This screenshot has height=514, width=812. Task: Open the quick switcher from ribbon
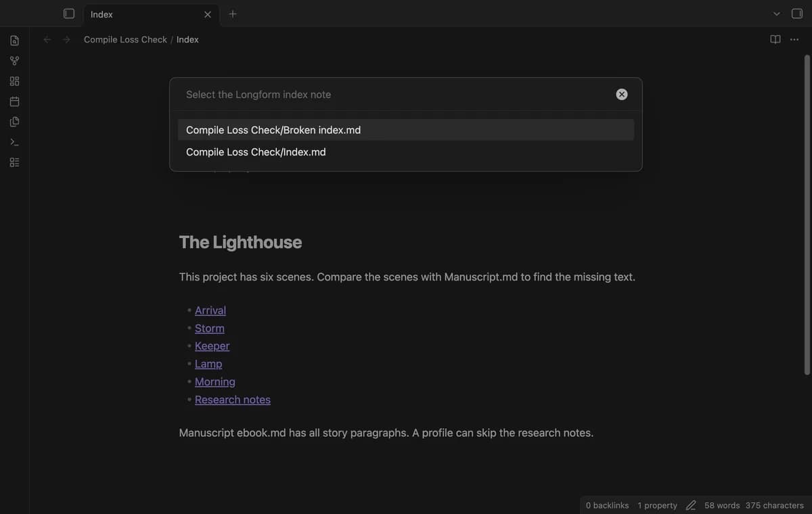[x=14, y=41]
